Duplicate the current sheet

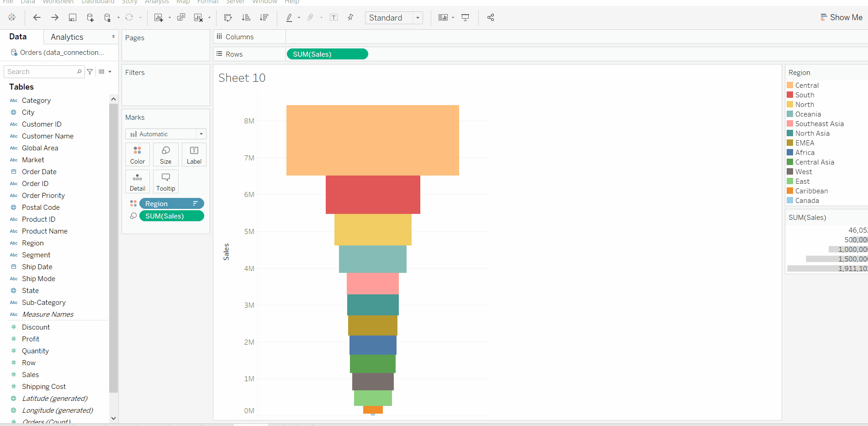coord(181,17)
